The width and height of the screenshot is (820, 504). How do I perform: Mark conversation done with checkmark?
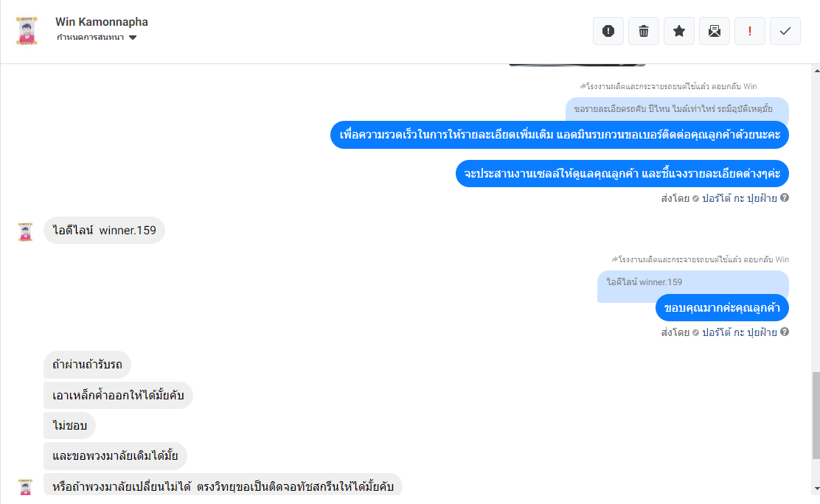[785, 31]
